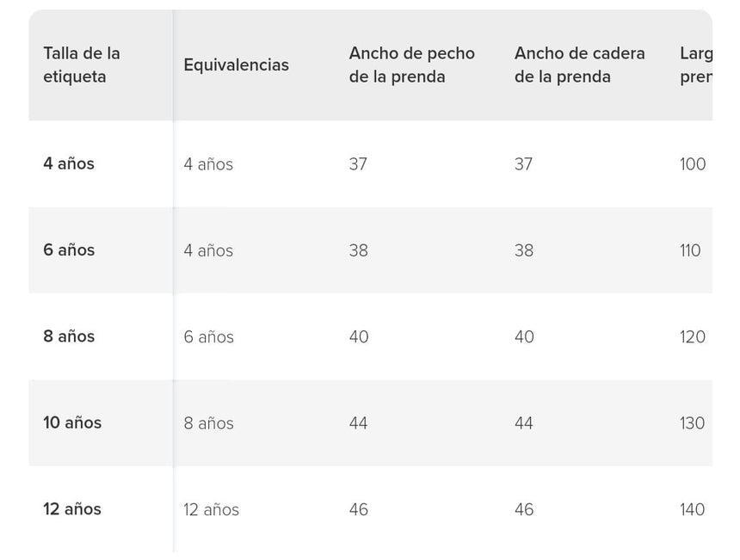Click chest width value 37 for 4 años
The width and height of the screenshot is (740, 560).
pyautogui.click(x=358, y=163)
